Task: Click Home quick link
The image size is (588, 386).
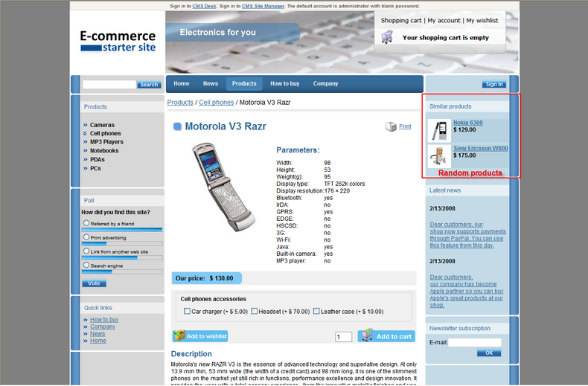Action: coord(98,341)
